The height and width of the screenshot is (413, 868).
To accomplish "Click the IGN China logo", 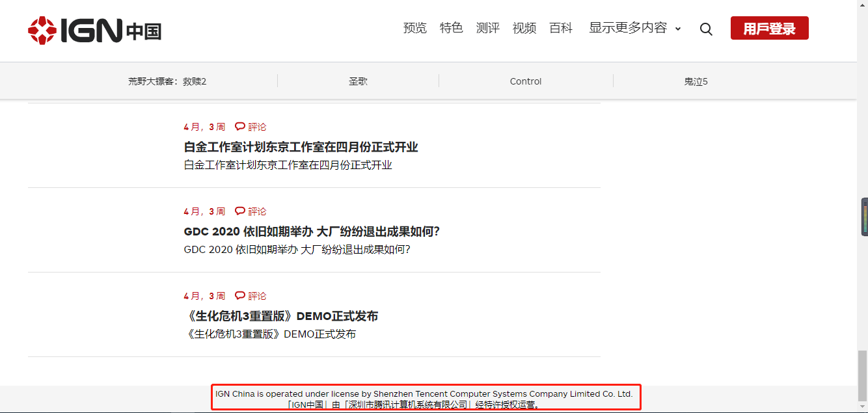I will 95,30.
